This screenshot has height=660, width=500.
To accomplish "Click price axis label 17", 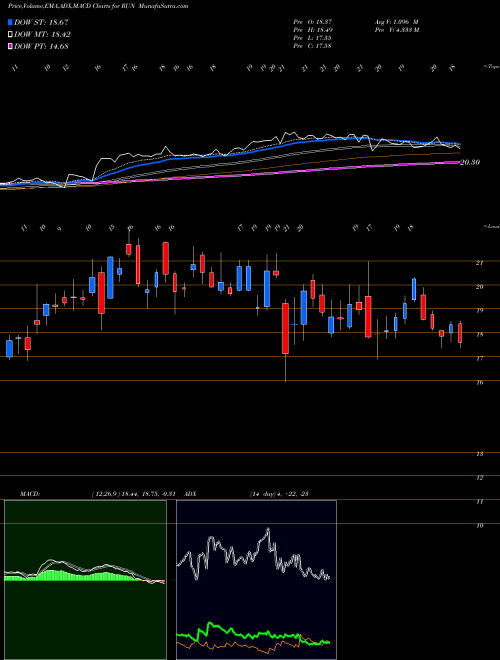I will coord(479,359).
